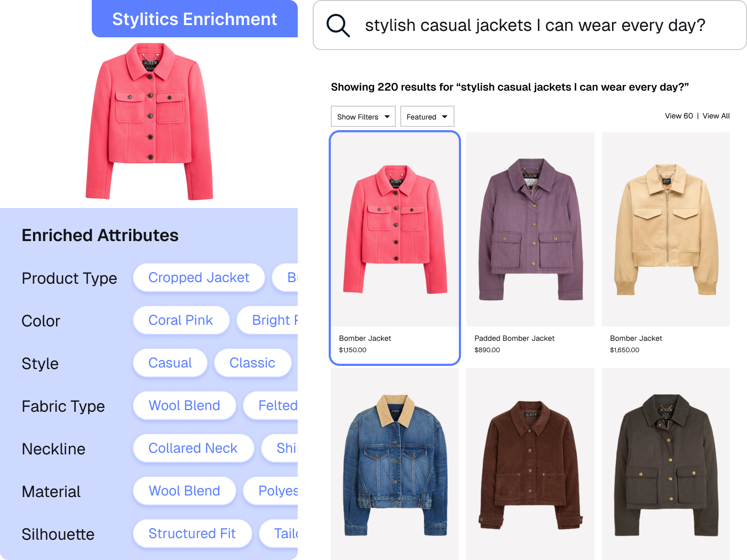Select the Casual style tag
Viewport: 747px width, 560px height.
[x=170, y=363]
